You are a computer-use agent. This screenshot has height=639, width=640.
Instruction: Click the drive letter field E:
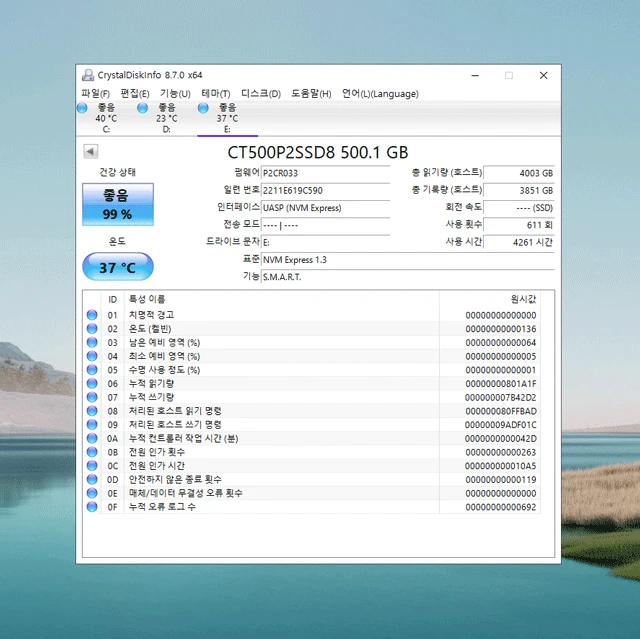(x=325, y=242)
